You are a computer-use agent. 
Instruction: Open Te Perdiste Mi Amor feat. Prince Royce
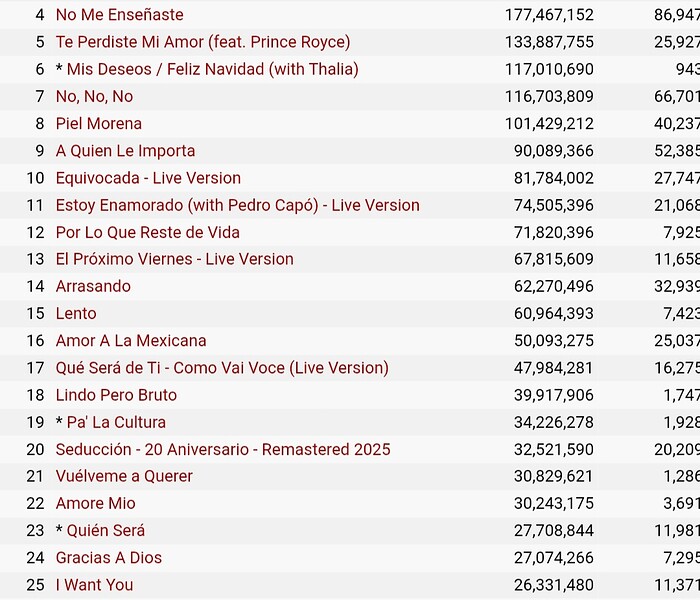coord(203,42)
